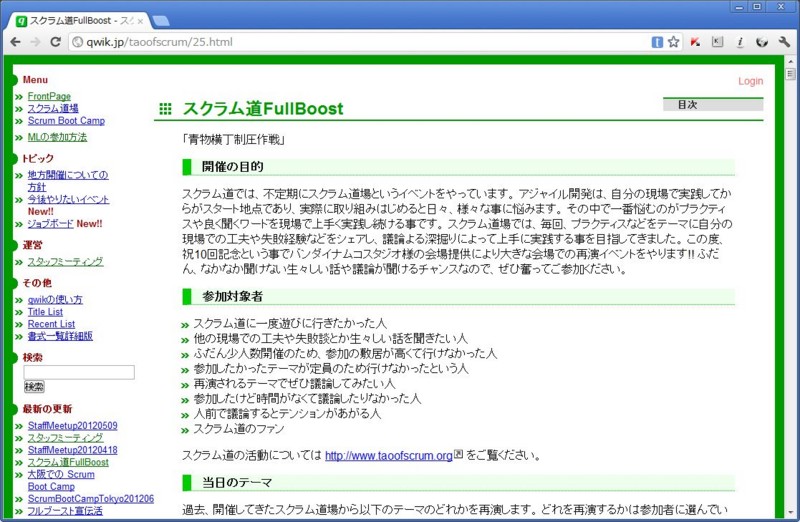Open the StaffMeetup20120509 link
Screen dimensions: 800x522
pos(72,426)
